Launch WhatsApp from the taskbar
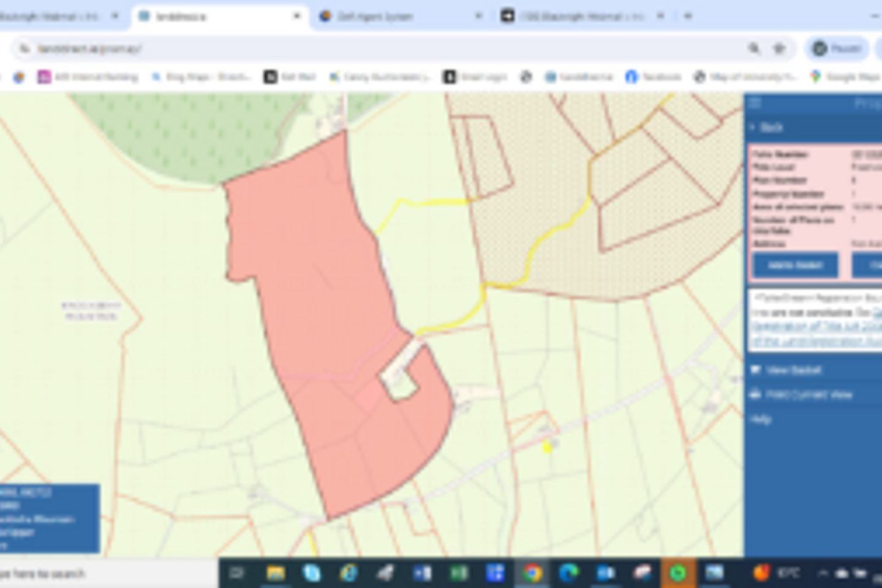The height and width of the screenshot is (588, 882). [x=676, y=575]
